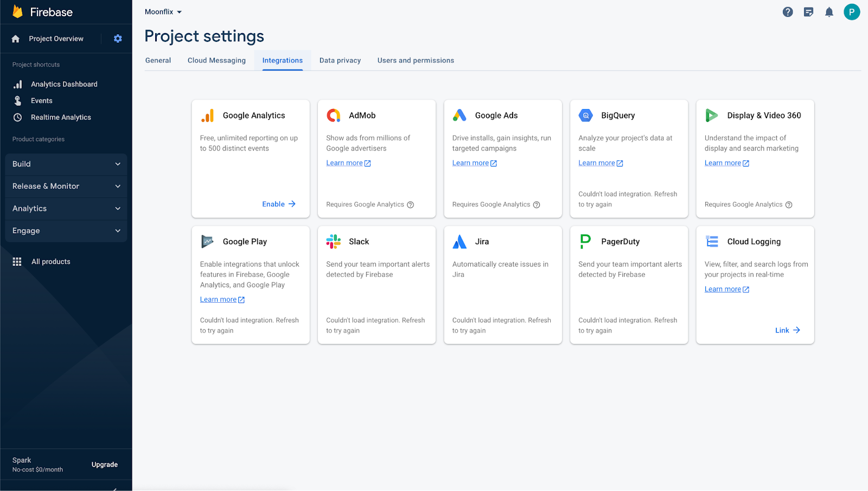868x491 pixels.
Task: Open the user account avatar
Action: 851,12
